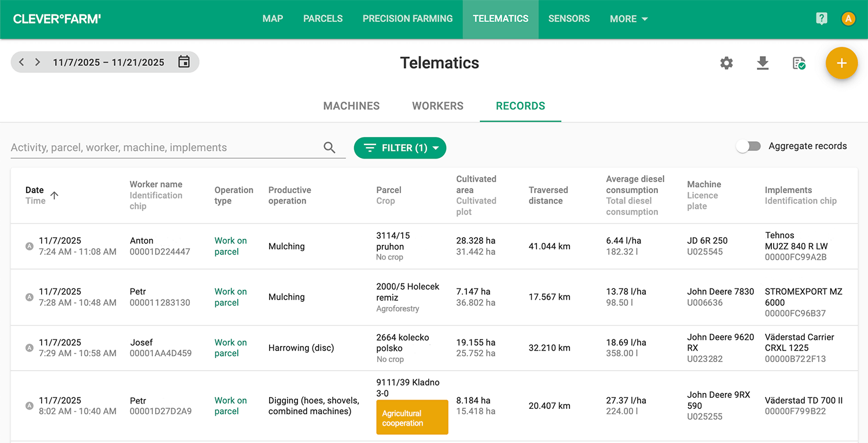Click auto badge on Petr 7:28 AM row
The image size is (868, 443).
30,297
